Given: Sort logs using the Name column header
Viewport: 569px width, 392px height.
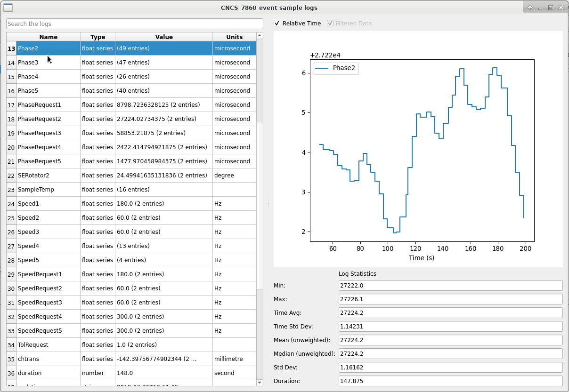Looking at the screenshot, I should (x=49, y=37).
